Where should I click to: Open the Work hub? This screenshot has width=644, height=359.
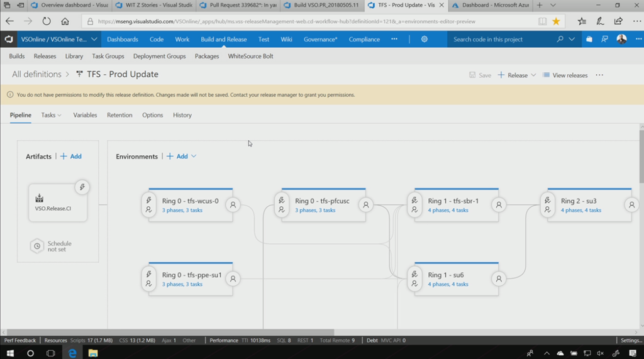182,40
